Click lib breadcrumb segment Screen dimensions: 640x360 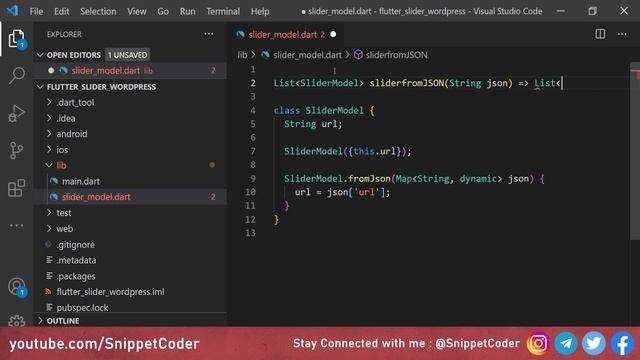click(x=242, y=55)
